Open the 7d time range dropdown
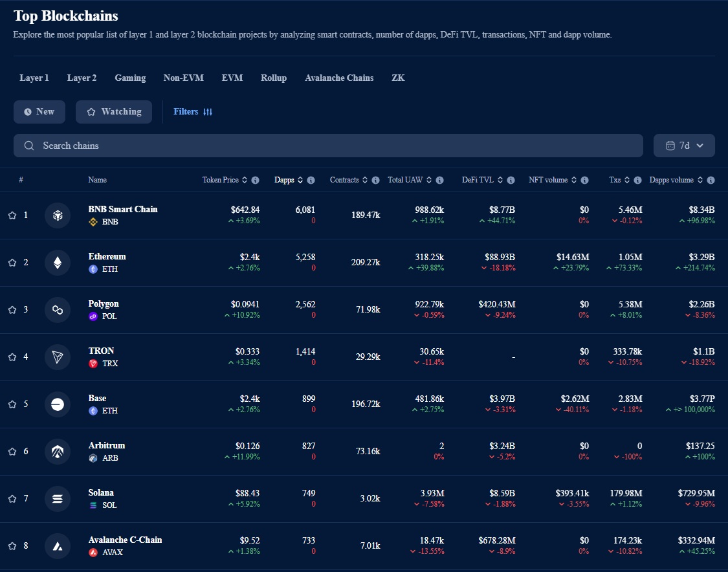Screen dimensions: 728x572 (684, 146)
